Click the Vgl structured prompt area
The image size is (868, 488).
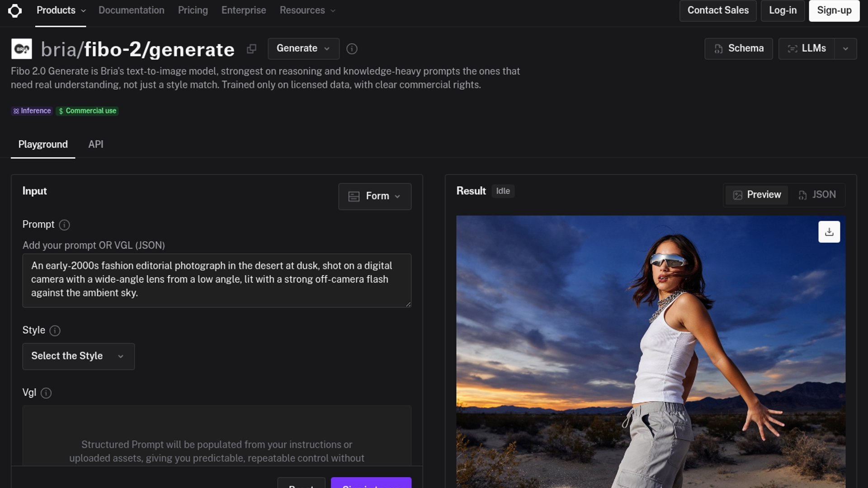coord(217,436)
